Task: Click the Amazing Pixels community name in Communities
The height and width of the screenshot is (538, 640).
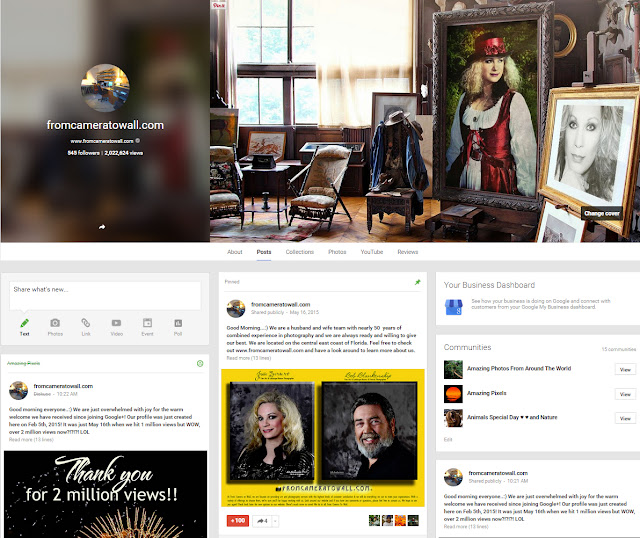Action: tap(487, 393)
